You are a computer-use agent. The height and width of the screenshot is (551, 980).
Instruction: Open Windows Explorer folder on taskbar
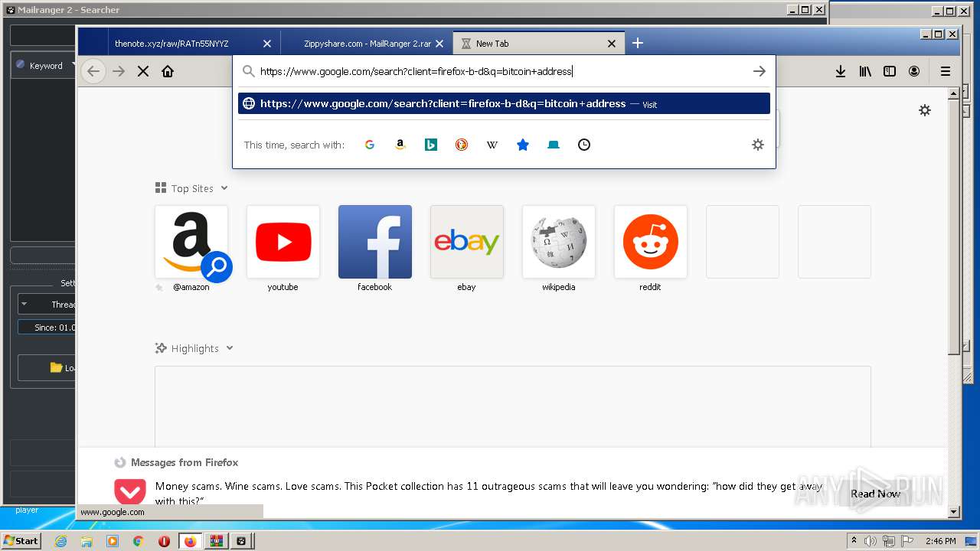pos(87,541)
